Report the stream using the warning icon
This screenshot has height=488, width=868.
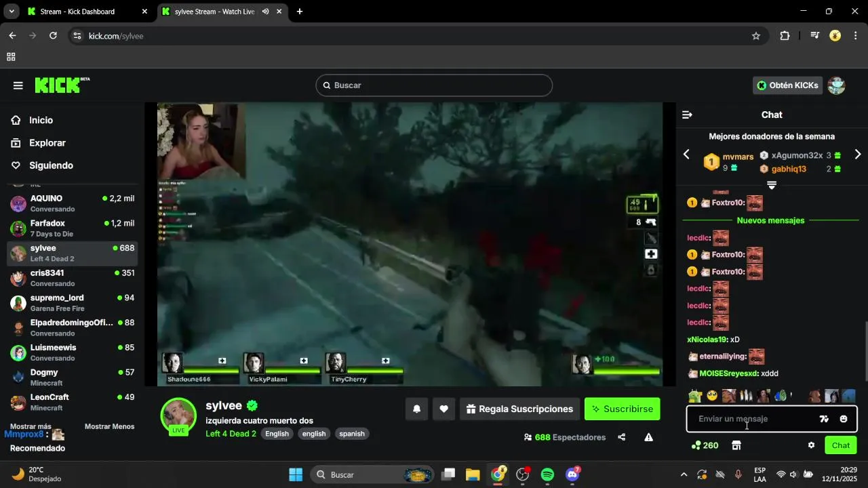click(x=648, y=437)
